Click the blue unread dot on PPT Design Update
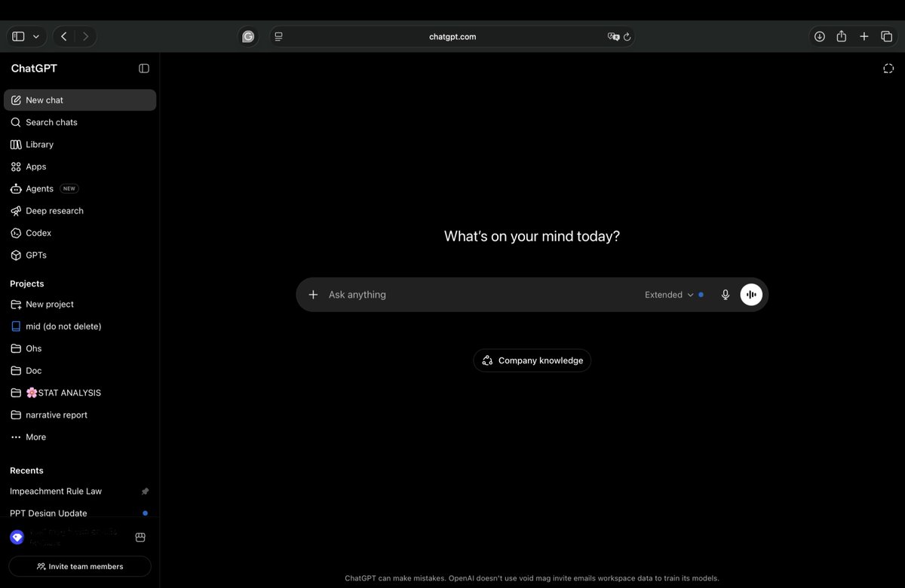 (145, 513)
